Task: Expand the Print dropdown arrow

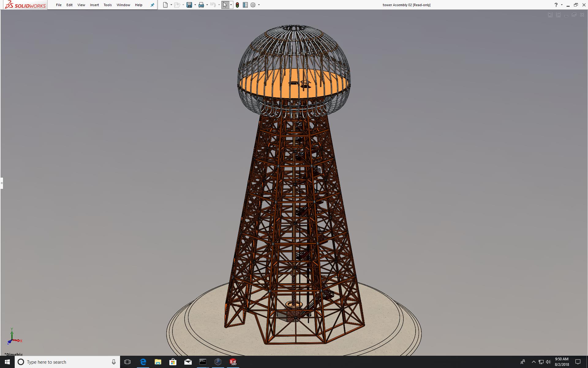Action: 207,5
